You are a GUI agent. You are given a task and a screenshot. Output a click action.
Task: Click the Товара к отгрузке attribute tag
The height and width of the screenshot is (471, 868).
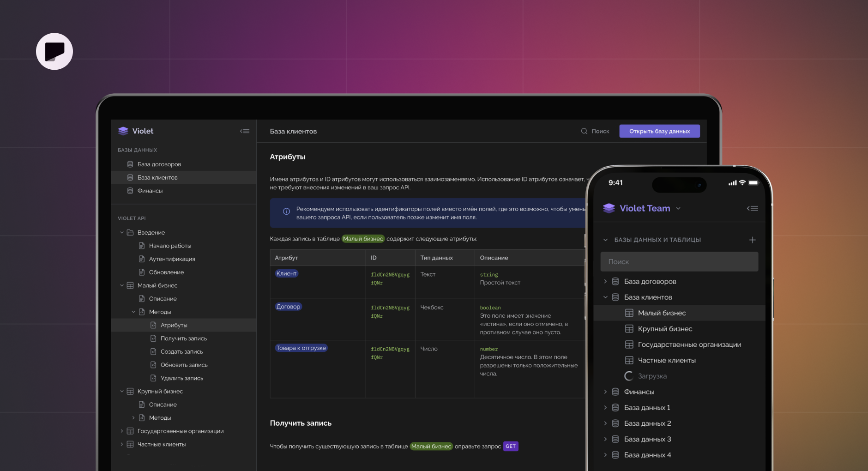(x=301, y=348)
